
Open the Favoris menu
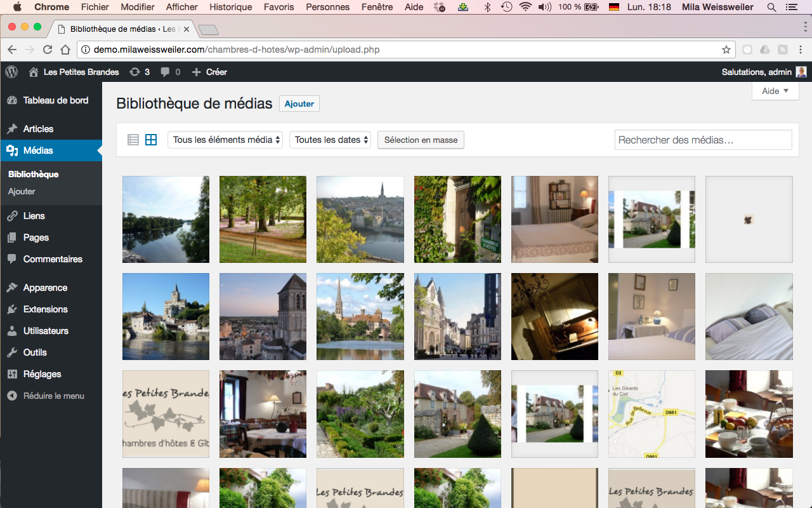279,7
